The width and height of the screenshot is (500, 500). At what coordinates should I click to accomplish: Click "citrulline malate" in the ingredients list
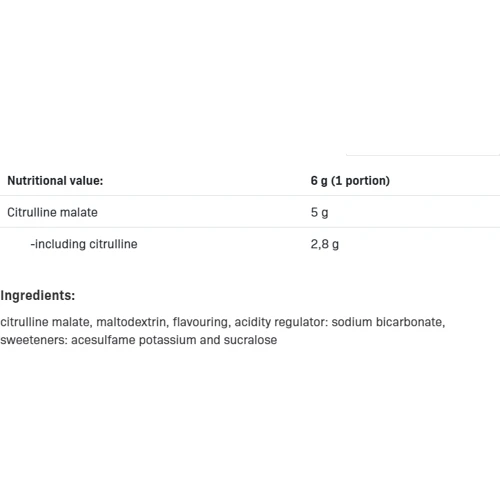[x=46, y=322]
